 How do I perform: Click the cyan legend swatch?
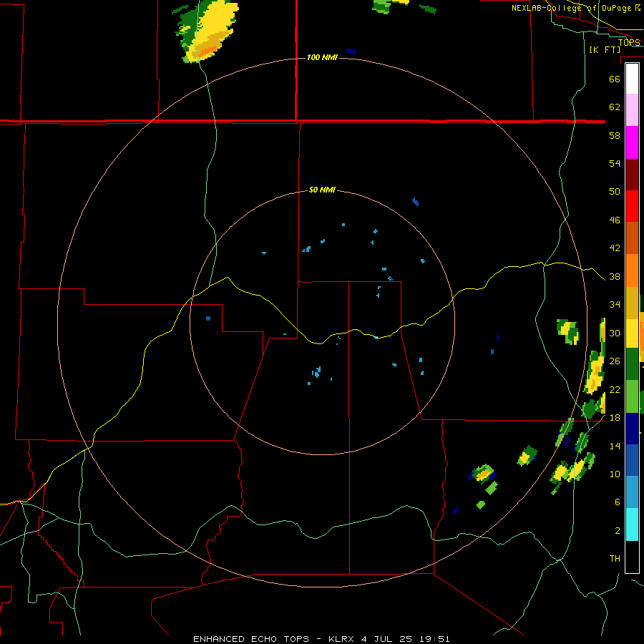pyautogui.click(x=632, y=525)
